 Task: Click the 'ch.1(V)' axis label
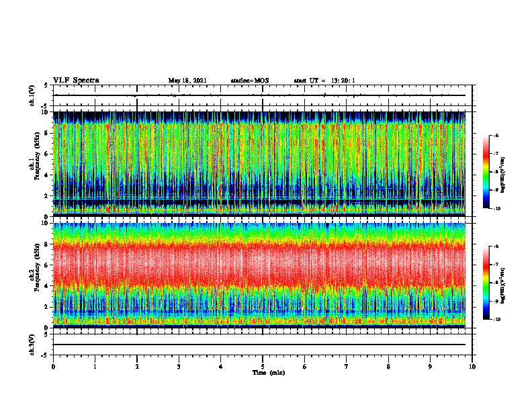pos(32,95)
